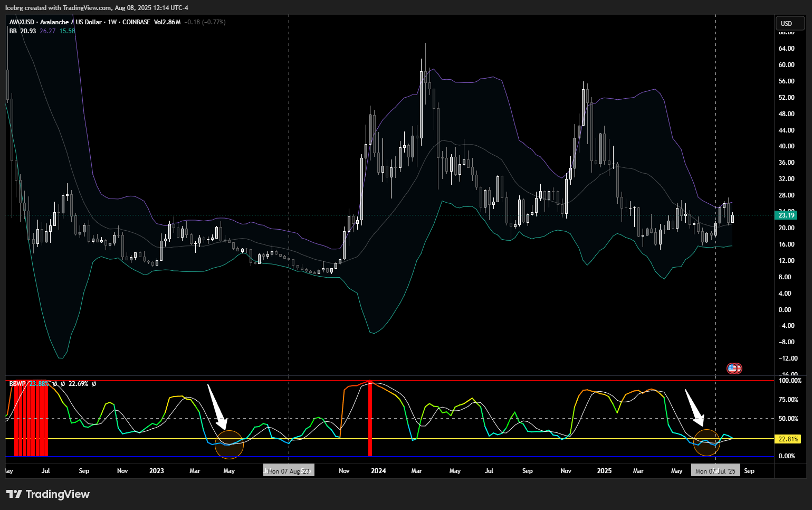Click the 100.00% BBWP scale label

coord(790,381)
